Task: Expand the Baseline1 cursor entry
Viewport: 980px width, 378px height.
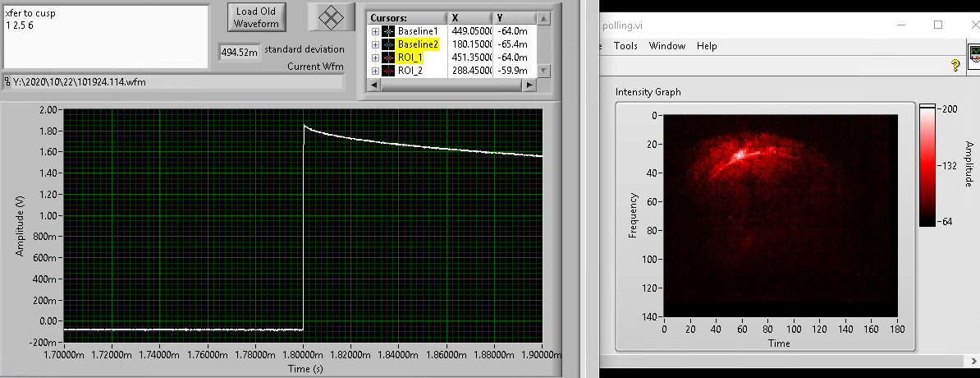Action: [x=376, y=31]
